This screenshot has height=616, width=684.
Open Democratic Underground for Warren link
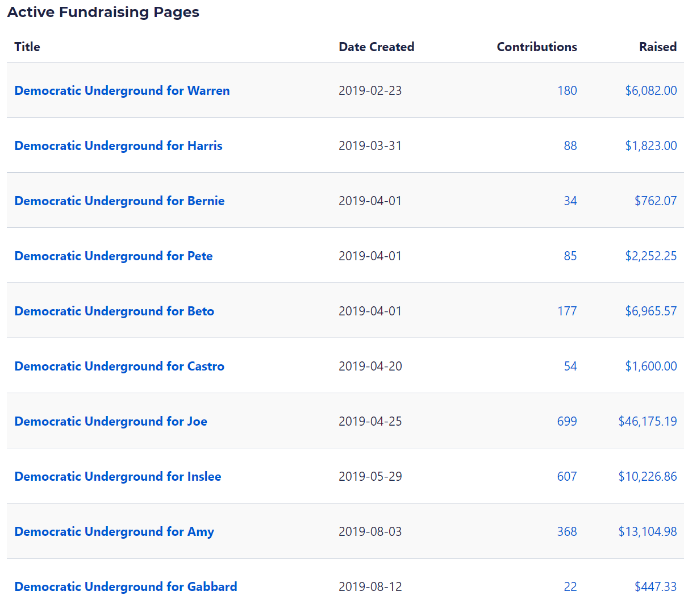point(122,91)
